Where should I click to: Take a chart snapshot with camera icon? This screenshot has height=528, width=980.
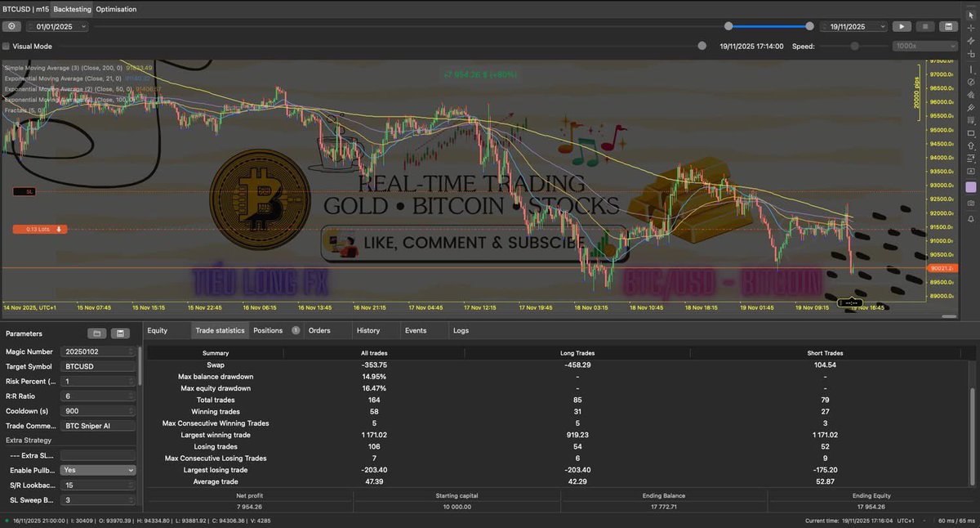pos(970,202)
